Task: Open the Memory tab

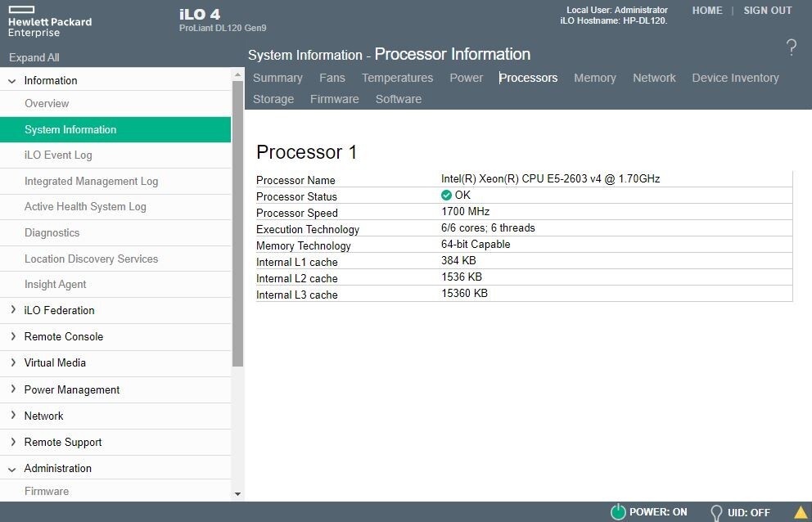Action: coord(595,78)
